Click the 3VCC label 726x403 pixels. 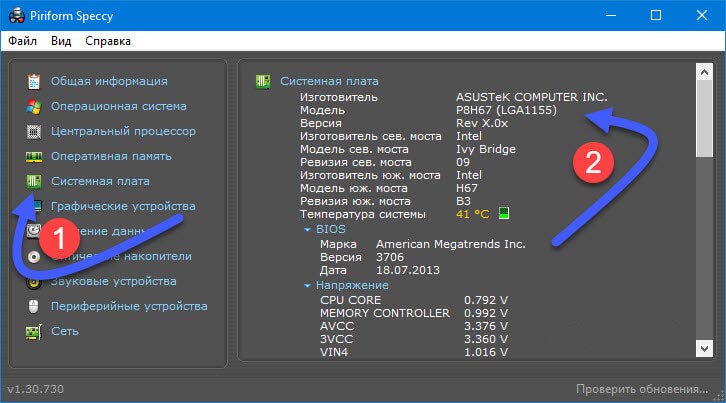(x=337, y=339)
